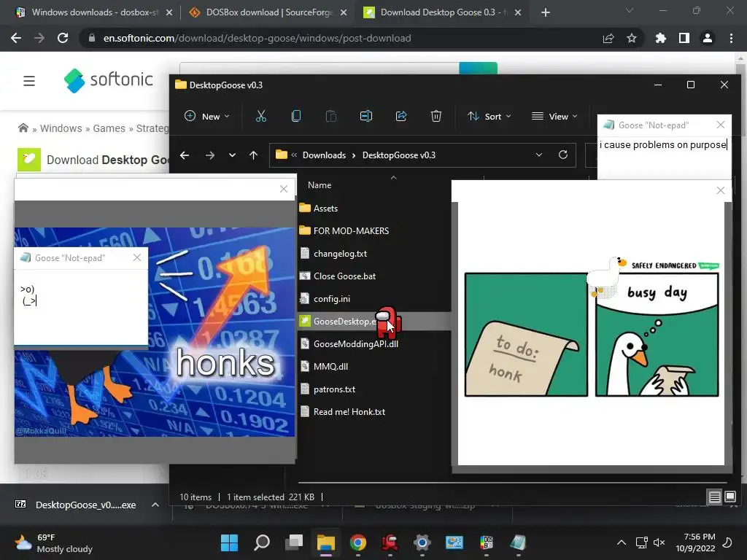The width and height of the screenshot is (747, 560).
Task: Switch to Windows downloads dosbox tab
Action: 94,12
